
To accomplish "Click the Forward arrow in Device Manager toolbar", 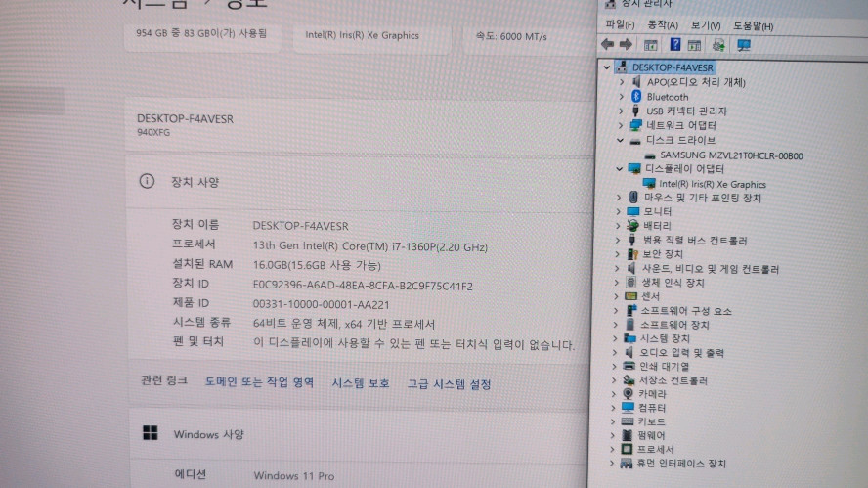I will 627,44.
